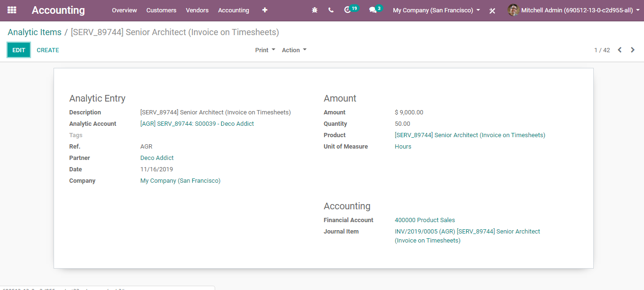The height and width of the screenshot is (290, 644).
Task: Open the Senior Architect product link
Action: pyautogui.click(x=470, y=135)
